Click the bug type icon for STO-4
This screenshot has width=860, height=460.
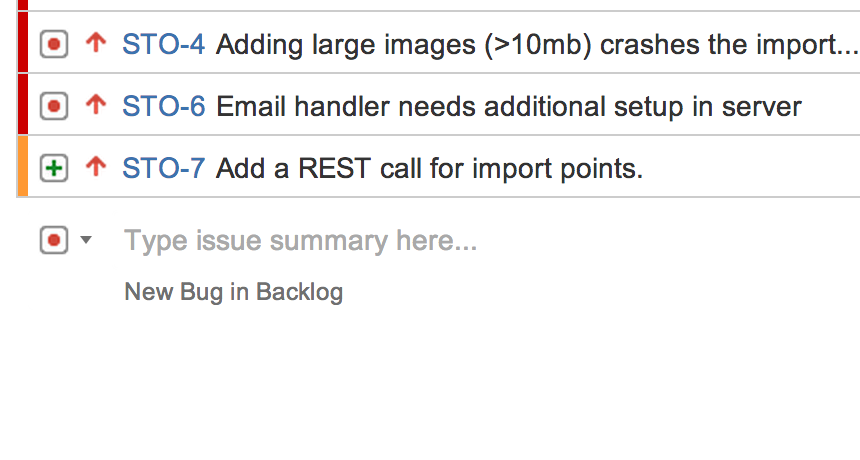pos(54,44)
